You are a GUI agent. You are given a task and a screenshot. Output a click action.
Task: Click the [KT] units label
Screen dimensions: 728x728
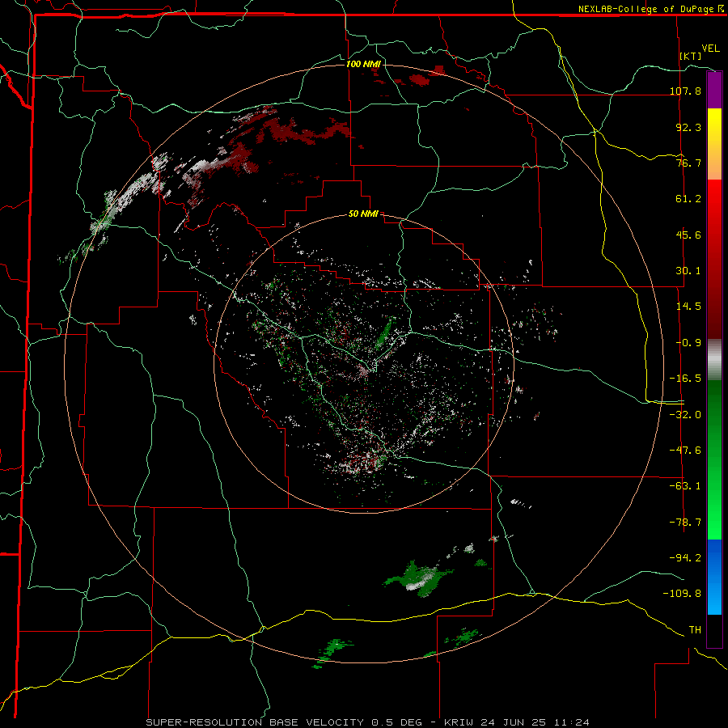point(691,56)
